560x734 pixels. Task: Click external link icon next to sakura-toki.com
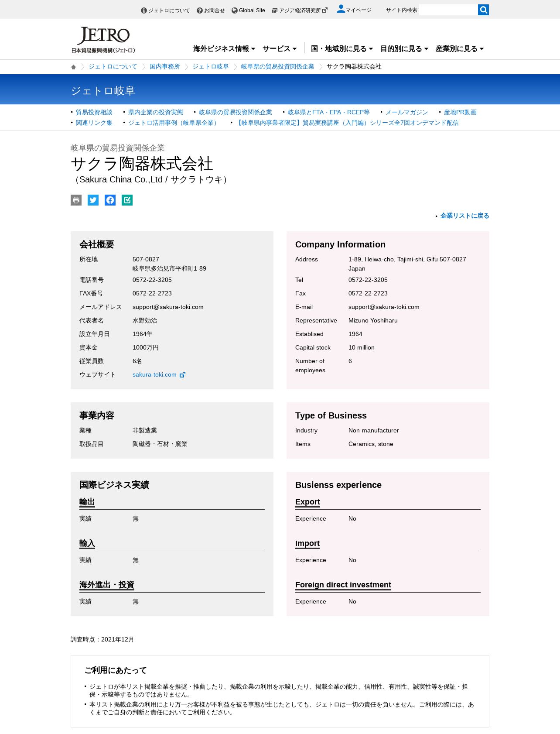(183, 375)
